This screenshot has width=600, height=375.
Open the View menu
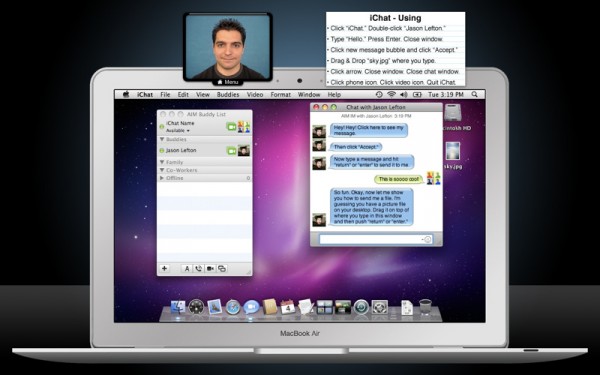click(203, 95)
